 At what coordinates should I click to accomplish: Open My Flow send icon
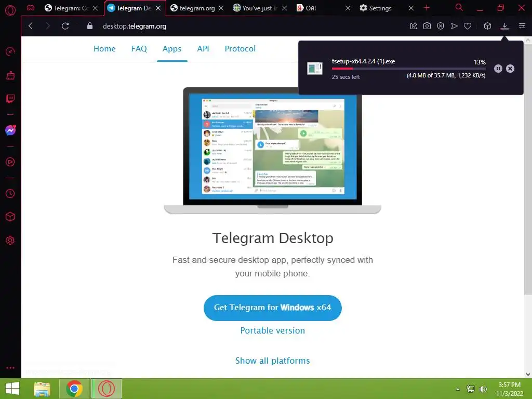pos(454,26)
